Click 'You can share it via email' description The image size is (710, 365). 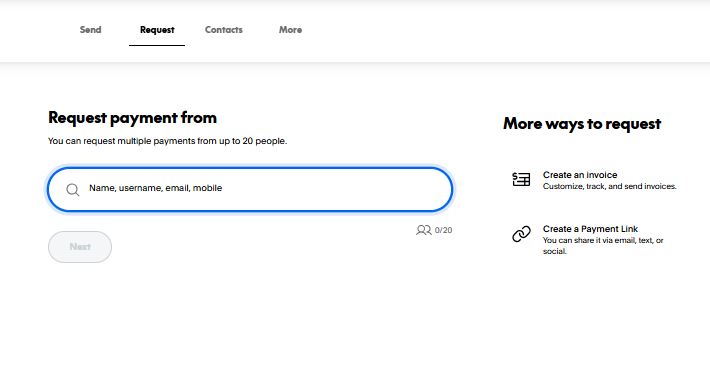603,245
